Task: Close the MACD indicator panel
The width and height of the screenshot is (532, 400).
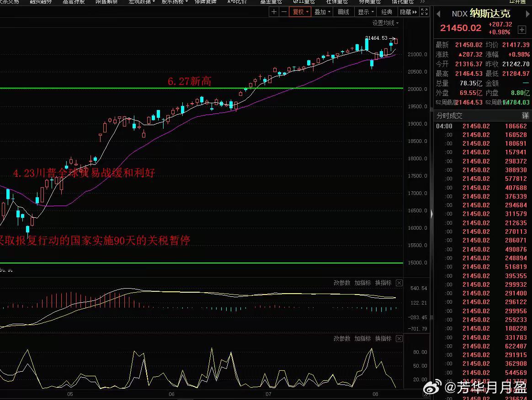Action: click(x=399, y=283)
